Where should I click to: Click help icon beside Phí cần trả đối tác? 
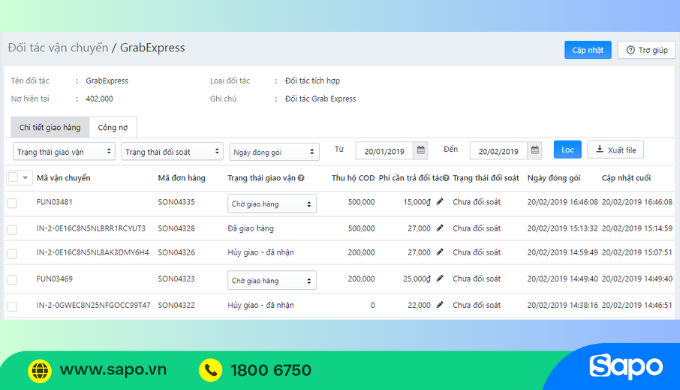[x=446, y=178]
